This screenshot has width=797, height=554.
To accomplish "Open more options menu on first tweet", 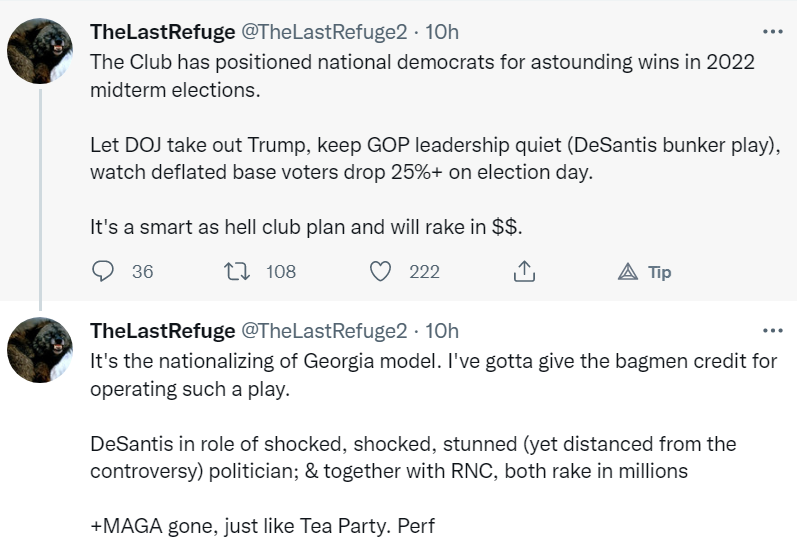I will point(772,32).
